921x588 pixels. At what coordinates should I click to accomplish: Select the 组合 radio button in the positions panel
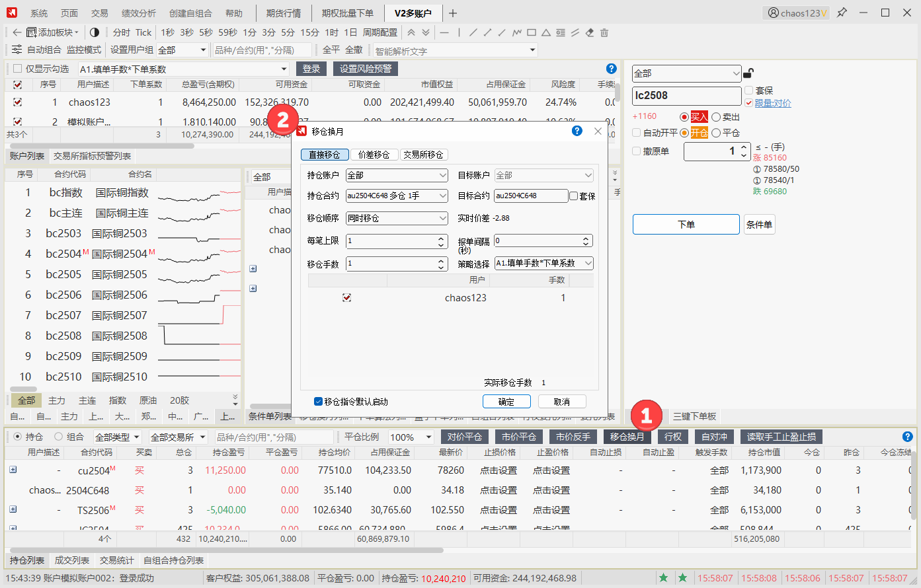click(58, 437)
